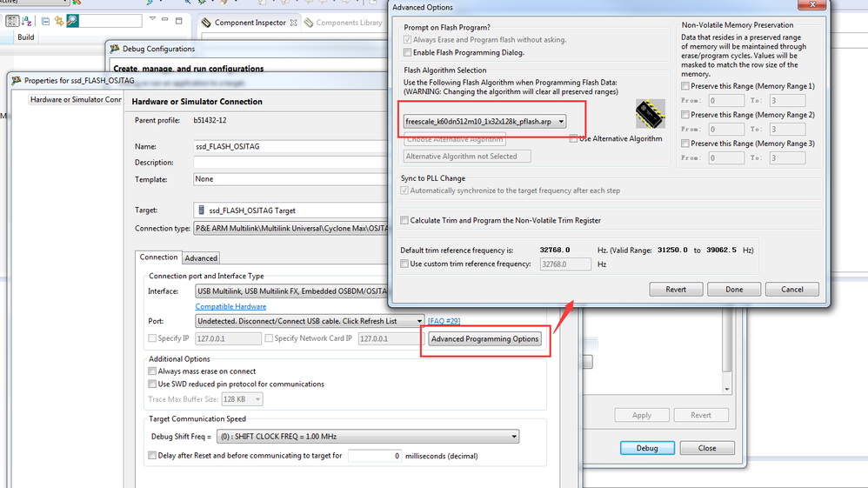Select the Component Inspector tab
868x488 pixels.
pos(250,23)
